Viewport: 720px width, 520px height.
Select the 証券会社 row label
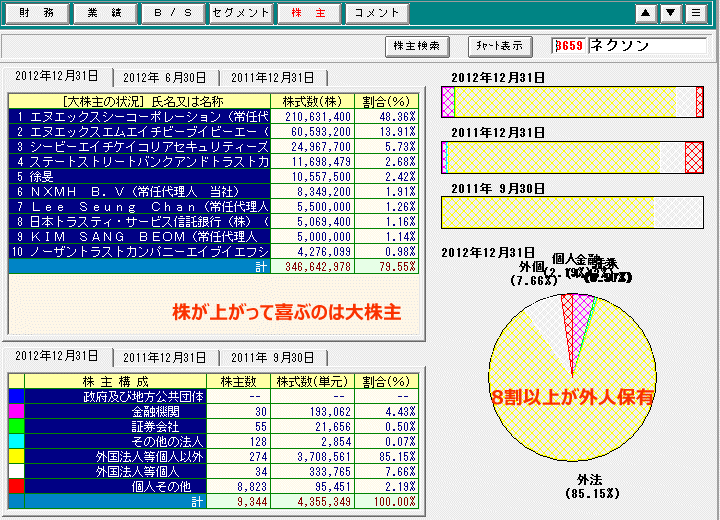(115, 427)
